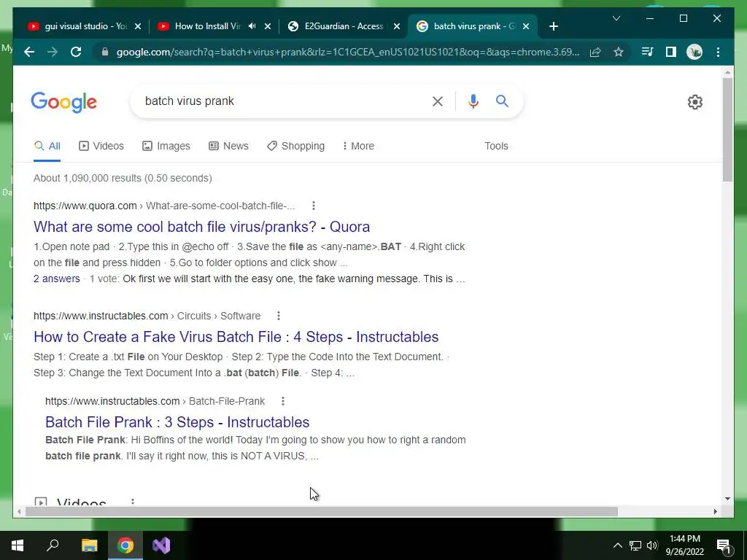Bookmark this page with the star icon
The image size is (747, 560).
tap(619, 52)
